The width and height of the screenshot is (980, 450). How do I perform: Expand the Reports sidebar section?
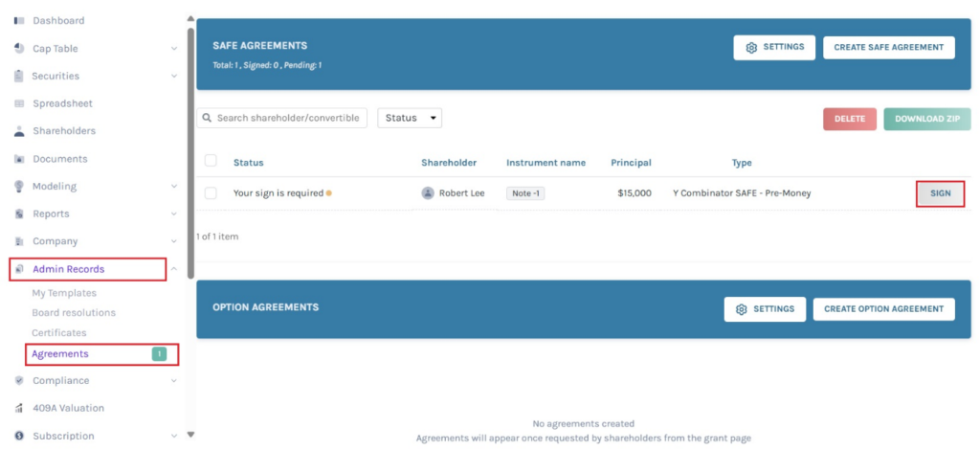[x=173, y=214]
